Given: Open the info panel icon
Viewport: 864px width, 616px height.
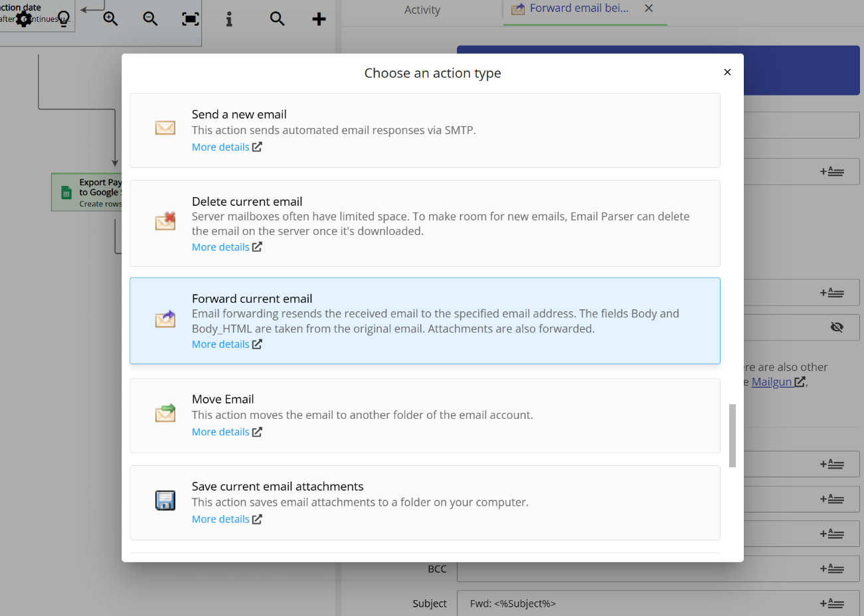Looking at the screenshot, I should click(x=229, y=19).
